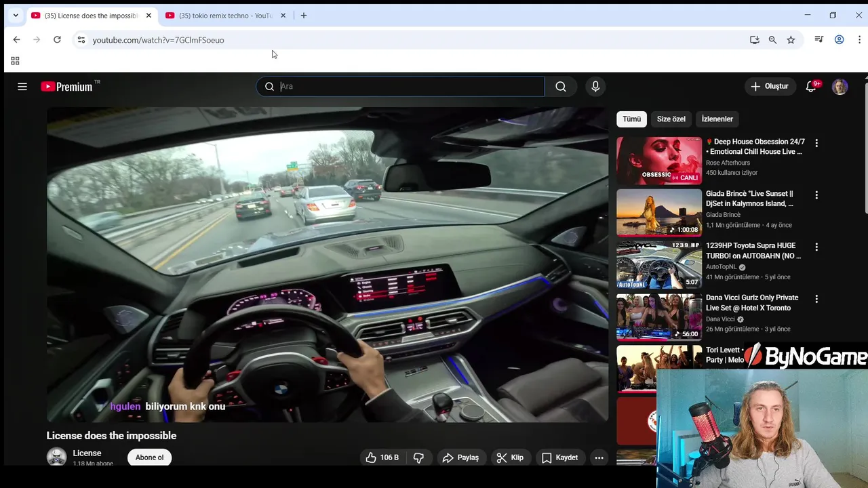Open License channel avatar
The height and width of the screenshot is (488, 868).
point(56,457)
